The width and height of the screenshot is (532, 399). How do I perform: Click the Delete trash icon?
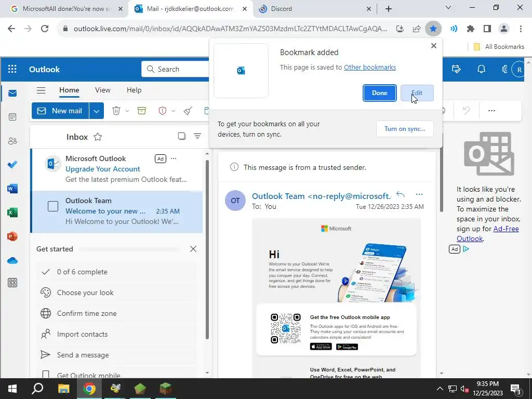click(116, 111)
